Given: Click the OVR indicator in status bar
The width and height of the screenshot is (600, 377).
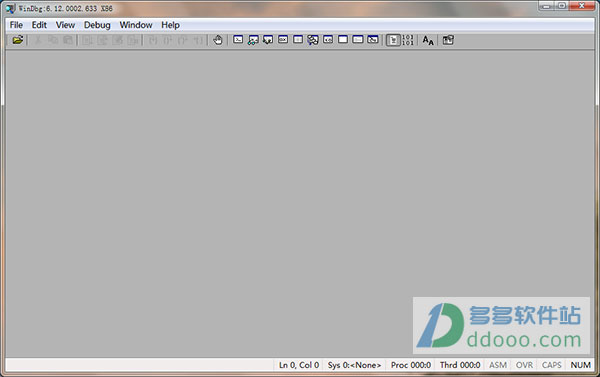Looking at the screenshot, I should 524,365.
